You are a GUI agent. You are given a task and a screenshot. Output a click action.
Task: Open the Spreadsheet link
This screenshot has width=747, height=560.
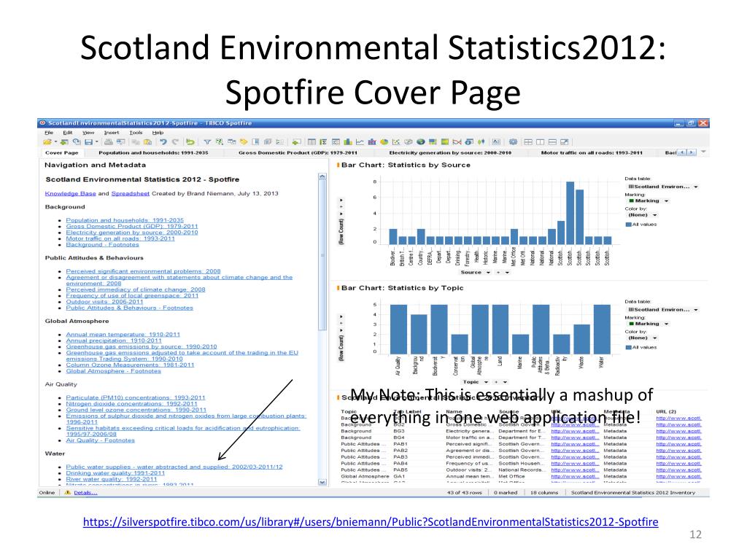[x=131, y=194]
